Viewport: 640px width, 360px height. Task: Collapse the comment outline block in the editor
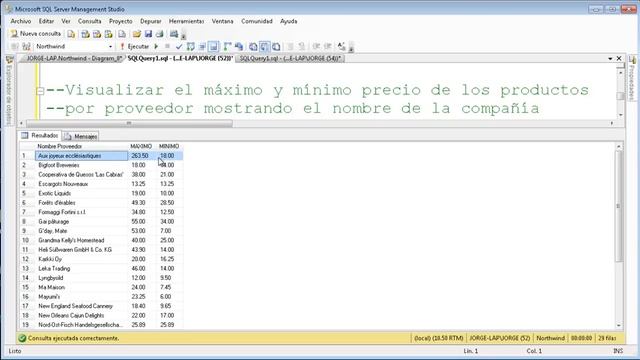[x=40, y=90]
